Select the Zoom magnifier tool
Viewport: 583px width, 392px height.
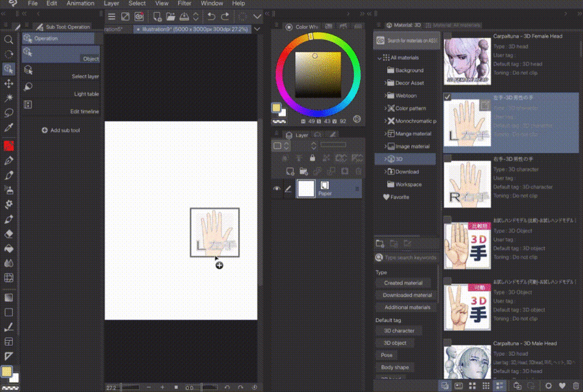pyautogui.click(x=9, y=40)
